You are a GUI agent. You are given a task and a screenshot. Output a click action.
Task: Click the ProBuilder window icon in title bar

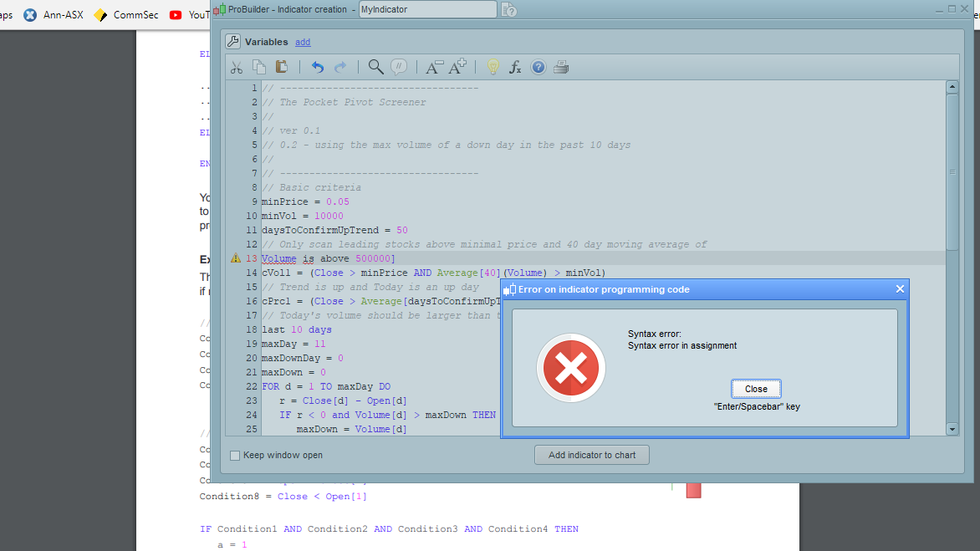tap(219, 9)
